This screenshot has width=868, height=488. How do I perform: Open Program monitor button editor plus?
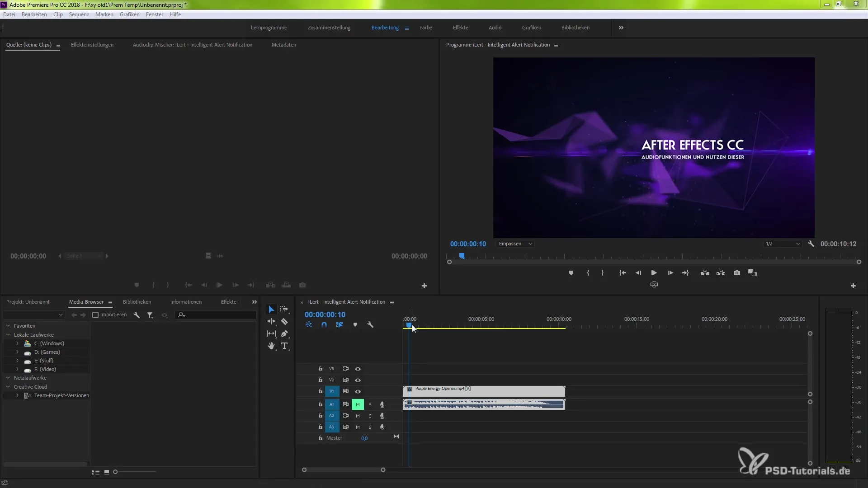[853, 286]
